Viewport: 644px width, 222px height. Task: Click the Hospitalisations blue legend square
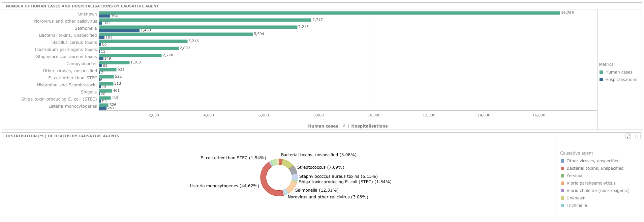pos(601,80)
